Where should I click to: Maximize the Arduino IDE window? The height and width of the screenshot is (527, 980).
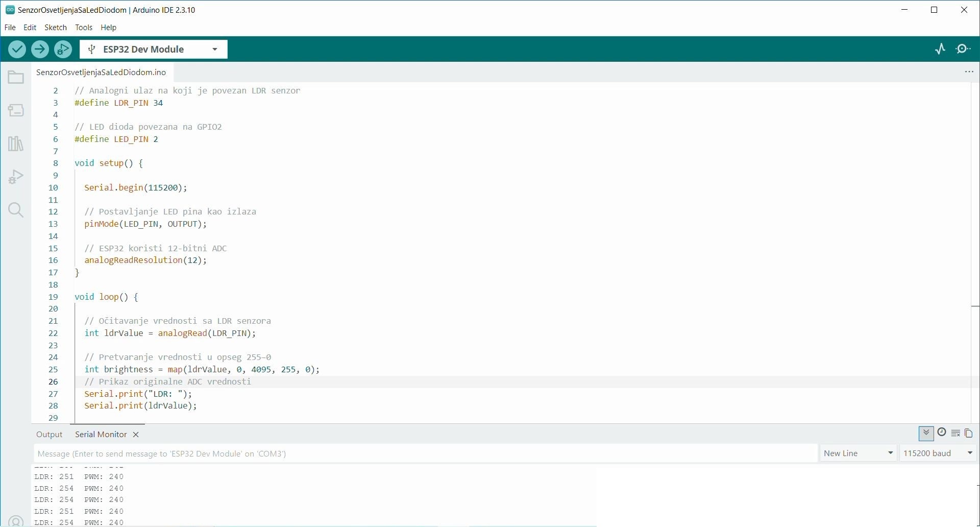tap(934, 10)
